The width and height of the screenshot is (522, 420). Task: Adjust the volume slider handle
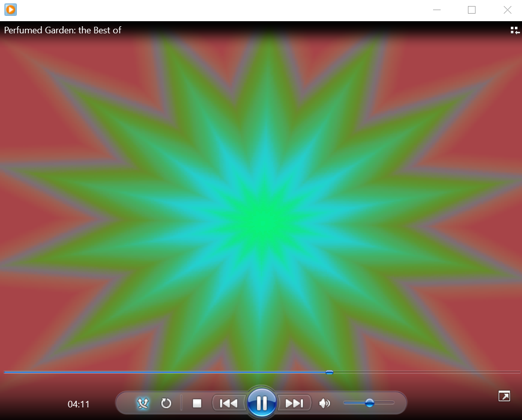(x=369, y=403)
